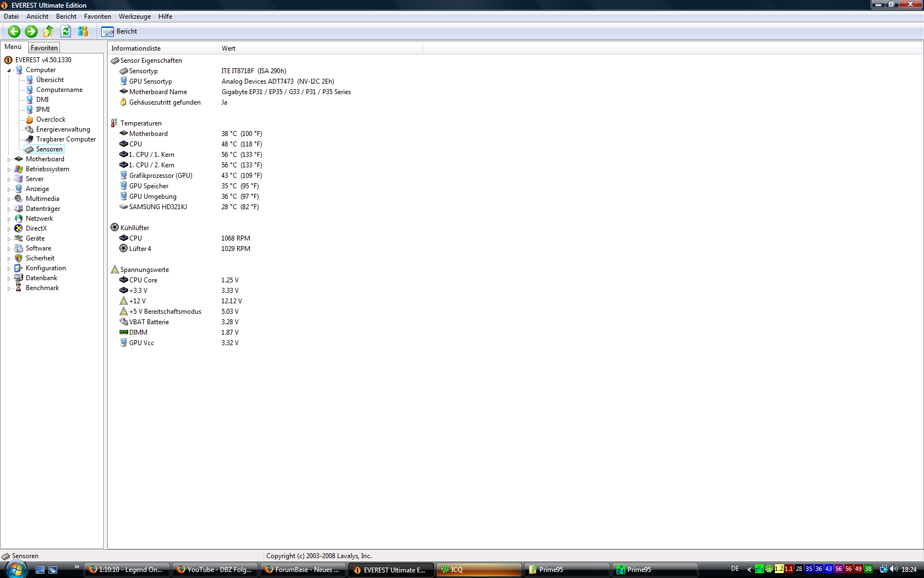Click the Wert column header

(x=321, y=48)
